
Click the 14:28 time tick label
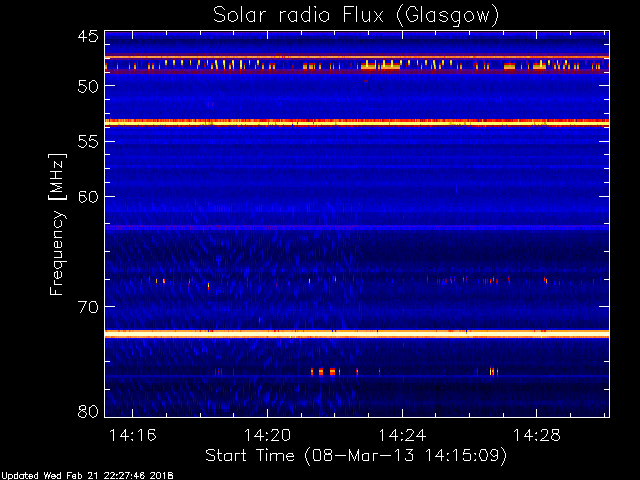point(537,436)
